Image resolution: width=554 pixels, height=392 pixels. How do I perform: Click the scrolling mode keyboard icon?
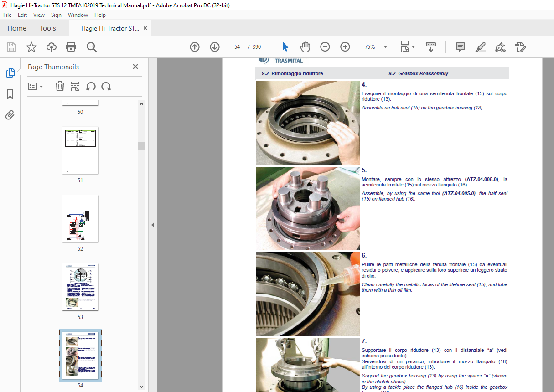[431, 47]
